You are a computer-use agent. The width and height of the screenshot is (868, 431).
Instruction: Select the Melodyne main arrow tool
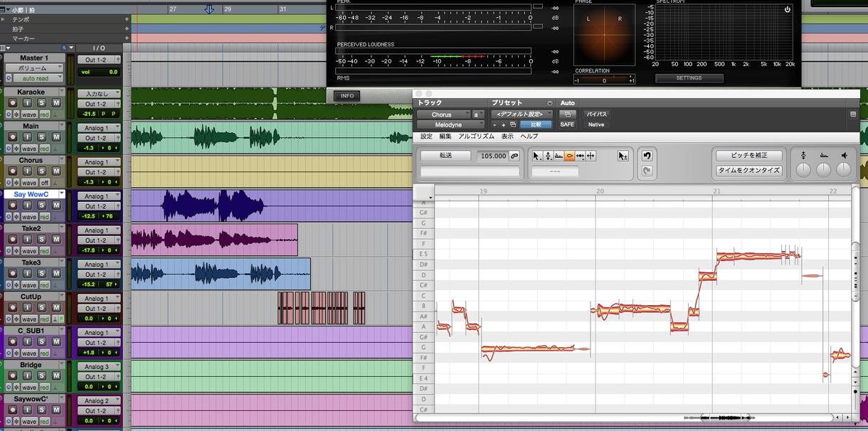click(536, 156)
